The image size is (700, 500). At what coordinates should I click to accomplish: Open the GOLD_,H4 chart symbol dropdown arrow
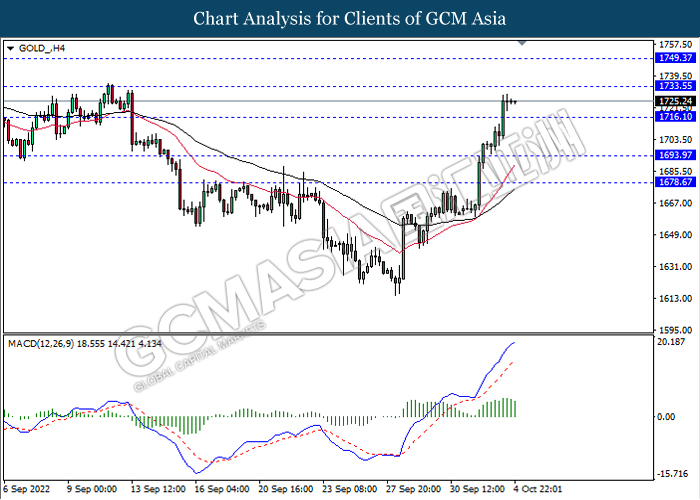[x=11, y=48]
